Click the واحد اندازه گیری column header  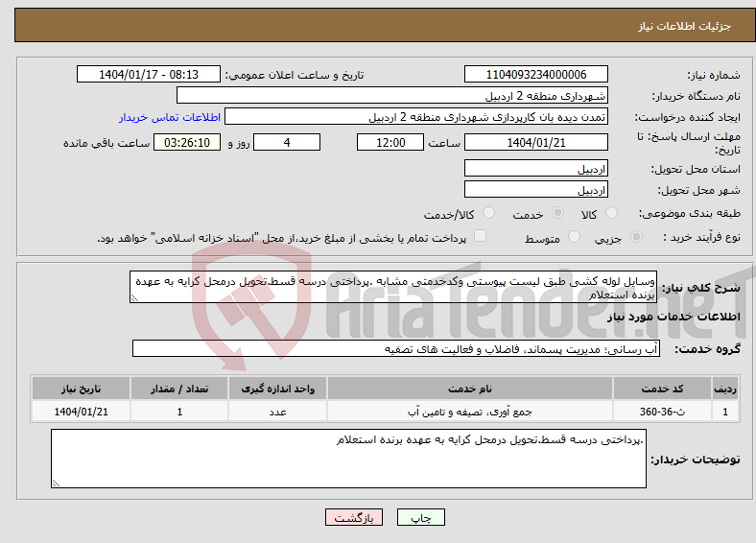pyautogui.click(x=277, y=389)
